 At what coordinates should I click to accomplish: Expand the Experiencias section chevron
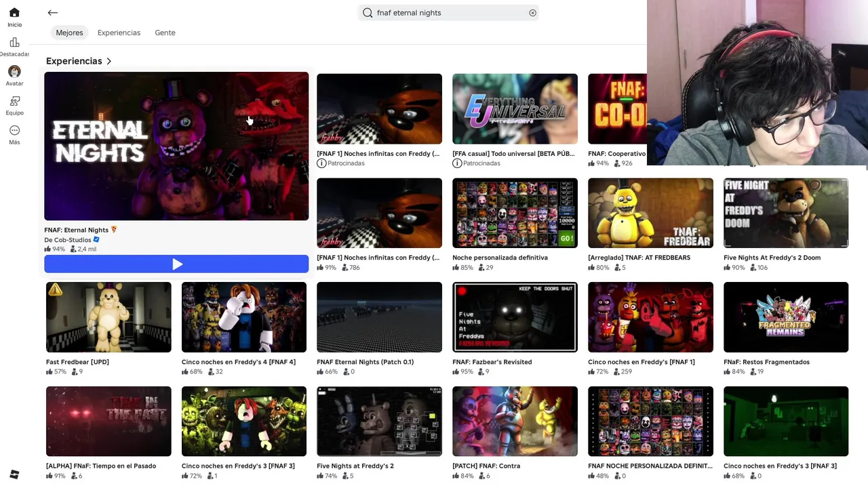[x=109, y=61]
